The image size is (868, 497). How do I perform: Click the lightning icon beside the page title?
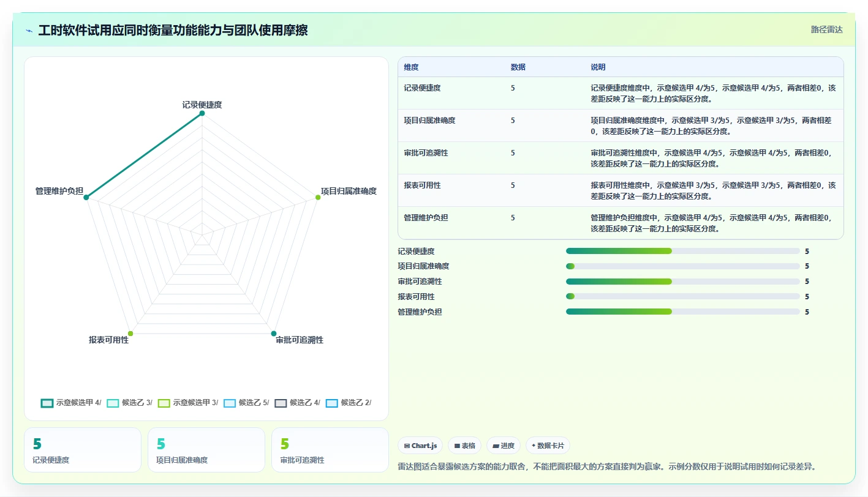29,31
